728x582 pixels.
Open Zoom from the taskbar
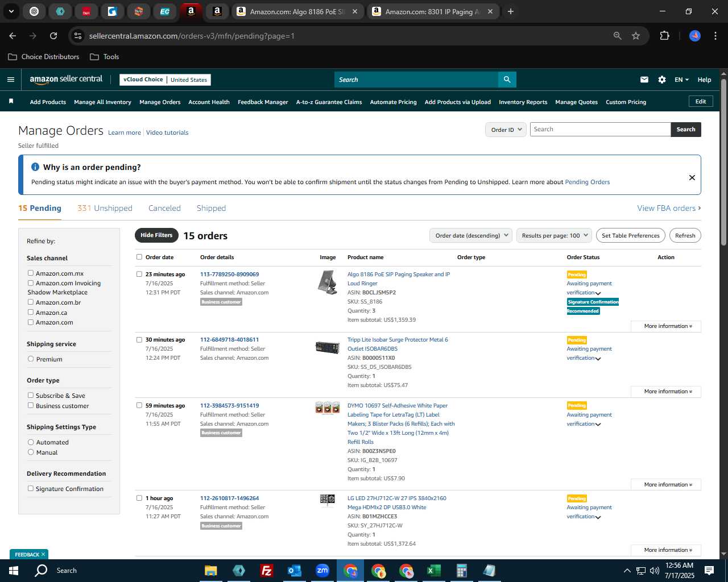tap(322, 571)
